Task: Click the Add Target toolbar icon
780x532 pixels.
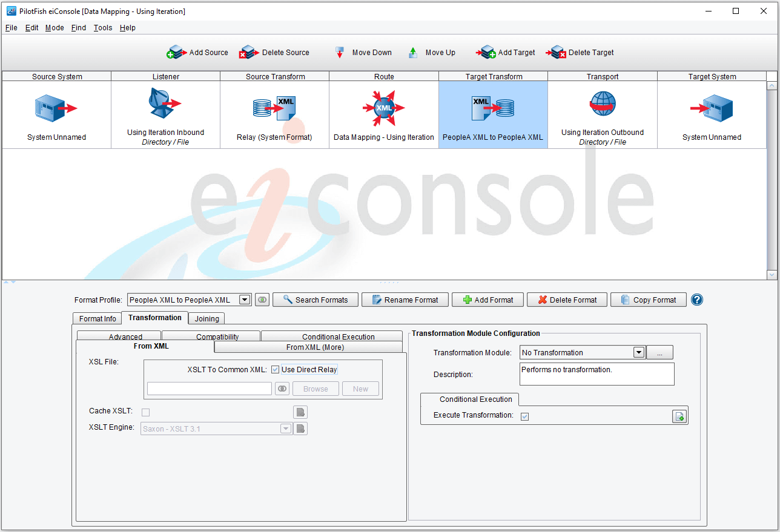Action: click(486, 53)
